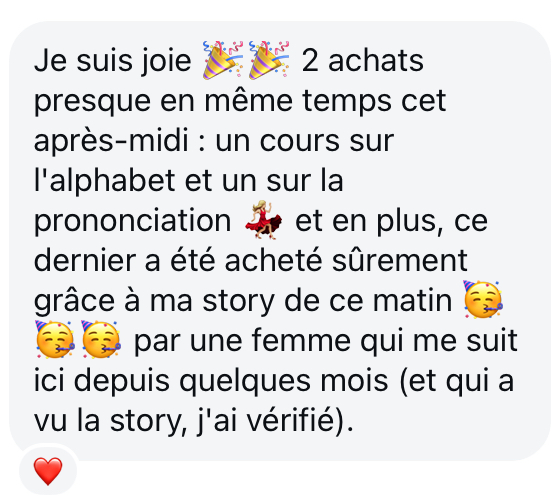Click the first party popper emoji
The image size is (556, 503).
pyautogui.click(x=223, y=60)
